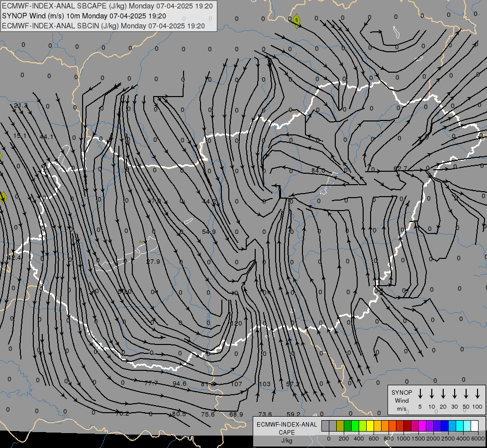Click the ECMWF-INDEX-ANAL CAPE J/kg legend label

[287, 433]
